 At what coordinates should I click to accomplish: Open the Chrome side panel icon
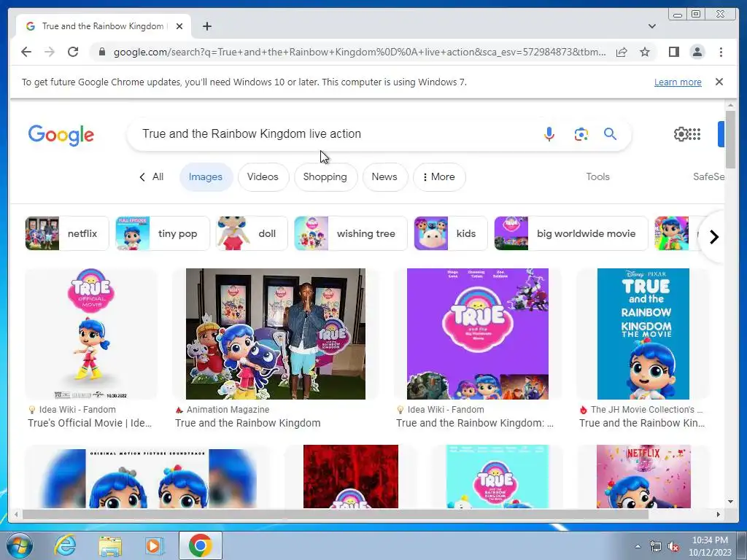[673, 52]
